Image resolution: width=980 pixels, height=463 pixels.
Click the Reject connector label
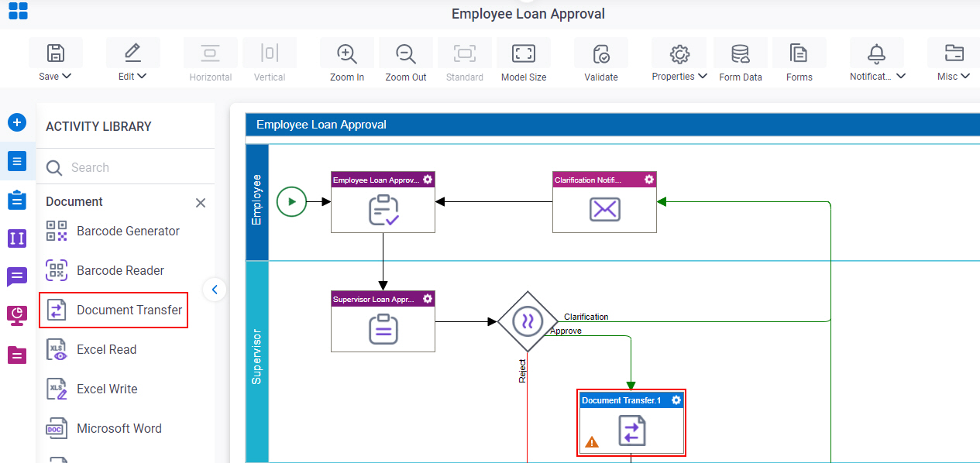click(522, 371)
